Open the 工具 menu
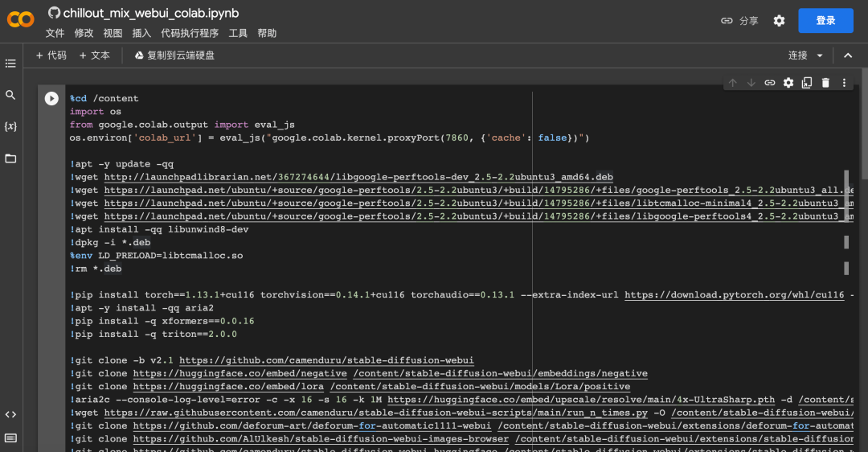Viewport: 868px width, 452px height. [x=237, y=33]
